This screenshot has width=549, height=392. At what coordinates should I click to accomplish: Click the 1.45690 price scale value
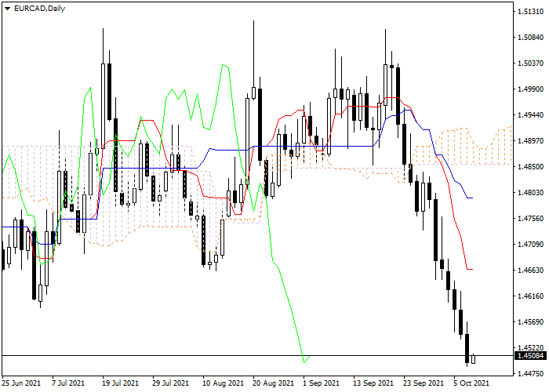click(530, 322)
